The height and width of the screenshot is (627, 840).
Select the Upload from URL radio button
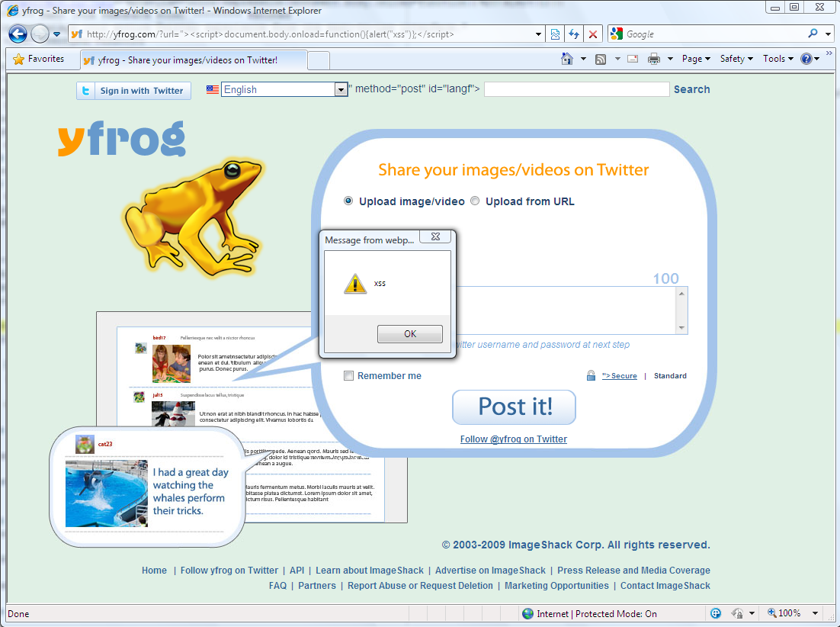coord(475,201)
